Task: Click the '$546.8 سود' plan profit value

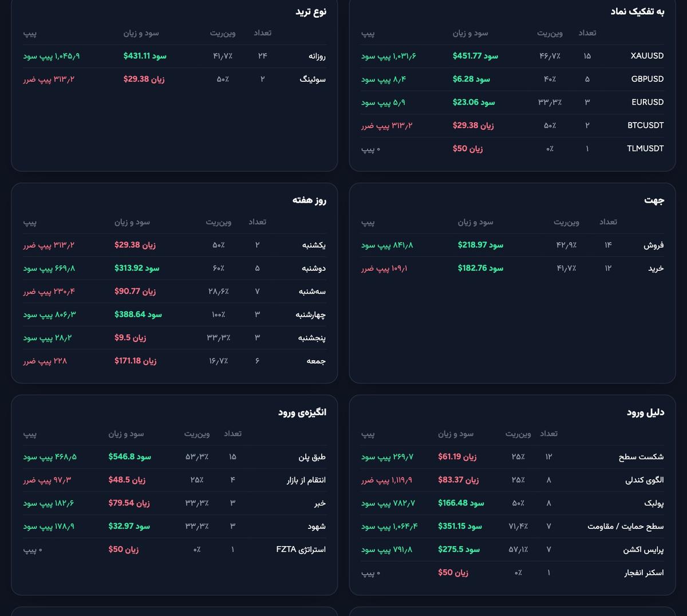Action: pyautogui.click(x=129, y=457)
